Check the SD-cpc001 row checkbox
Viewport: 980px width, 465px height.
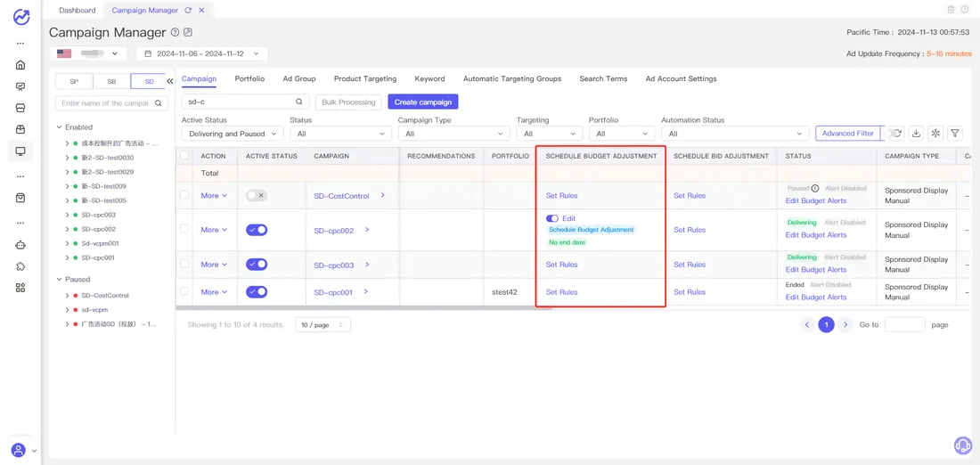pyautogui.click(x=184, y=291)
